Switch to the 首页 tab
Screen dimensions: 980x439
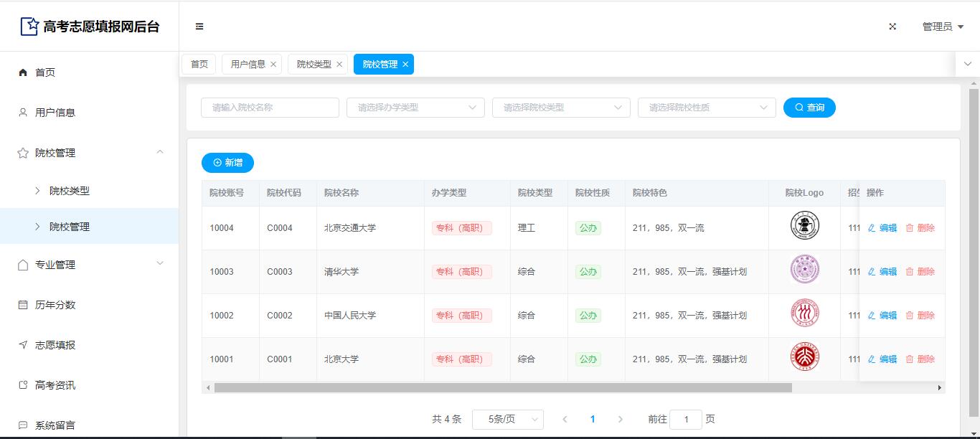tap(199, 65)
